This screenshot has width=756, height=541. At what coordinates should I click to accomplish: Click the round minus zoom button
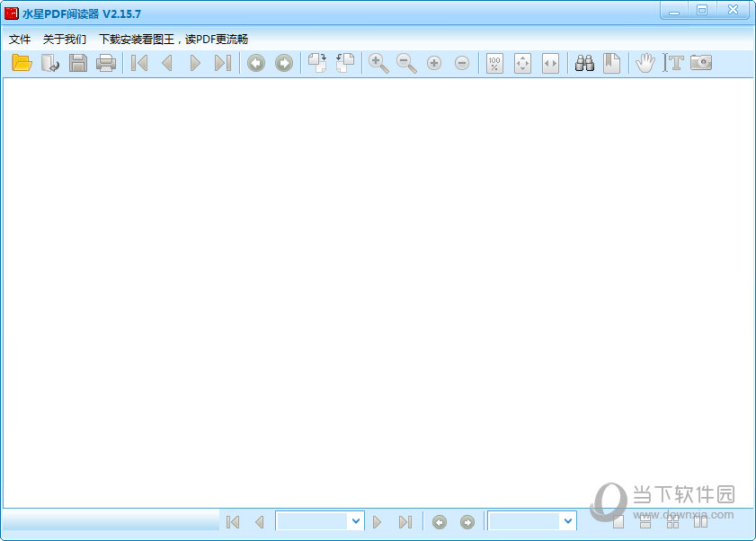tap(462, 63)
